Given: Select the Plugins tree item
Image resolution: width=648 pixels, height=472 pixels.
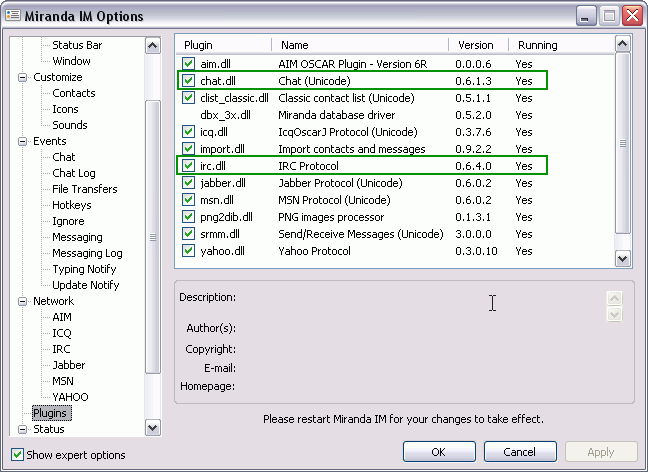Looking at the screenshot, I should point(50,413).
